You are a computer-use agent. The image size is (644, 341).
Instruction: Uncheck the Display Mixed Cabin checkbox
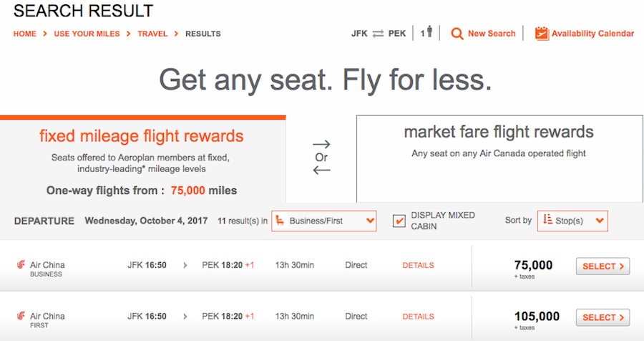tap(399, 221)
